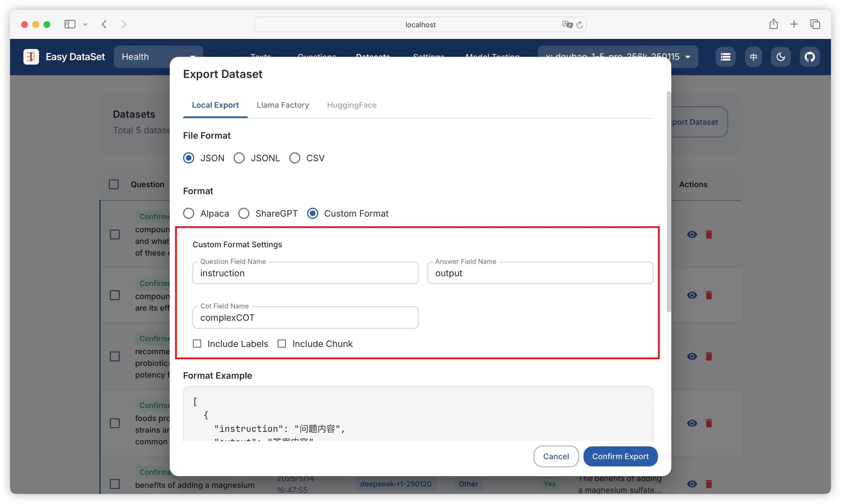This screenshot has height=504, width=841.
Task: Check the Include Chunk option
Action: (282, 344)
